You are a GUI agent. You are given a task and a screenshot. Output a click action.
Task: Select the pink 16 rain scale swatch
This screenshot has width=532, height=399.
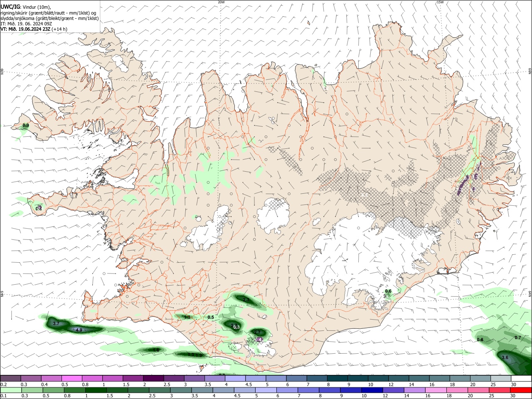436,390
